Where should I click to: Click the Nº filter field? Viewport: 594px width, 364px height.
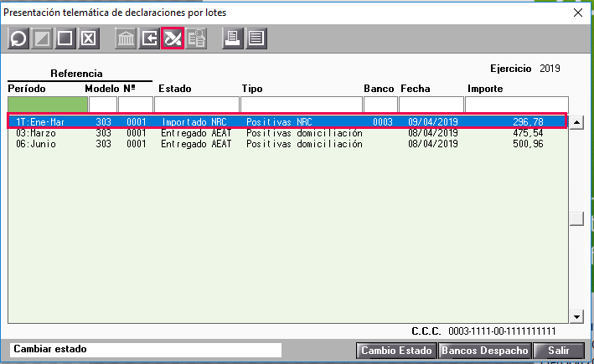[x=136, y=105]
